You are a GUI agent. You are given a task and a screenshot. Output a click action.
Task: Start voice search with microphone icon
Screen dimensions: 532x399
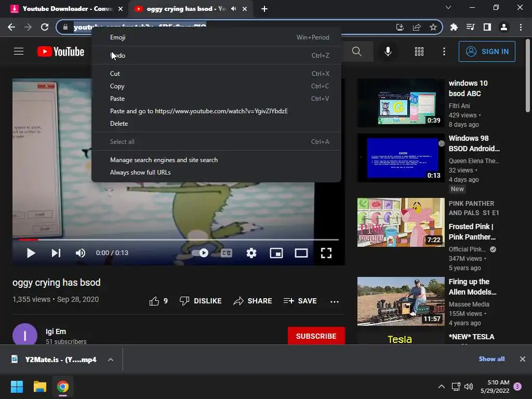[388, 51]
